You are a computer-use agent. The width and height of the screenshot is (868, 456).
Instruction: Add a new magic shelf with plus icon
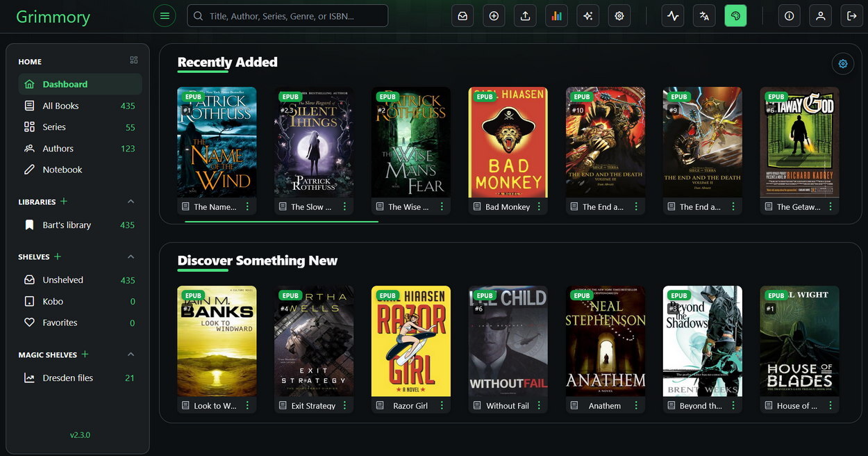pyautogui.click(x=85, y=355)
